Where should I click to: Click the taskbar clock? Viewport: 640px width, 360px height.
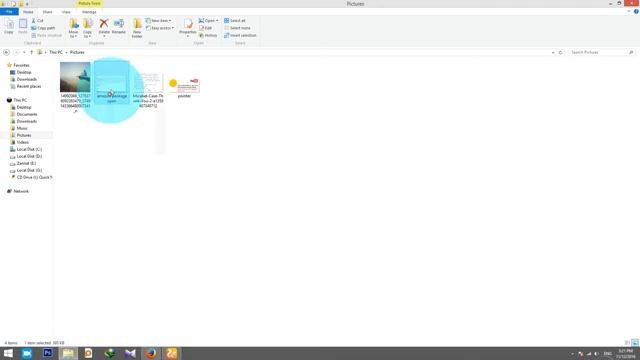625,353
